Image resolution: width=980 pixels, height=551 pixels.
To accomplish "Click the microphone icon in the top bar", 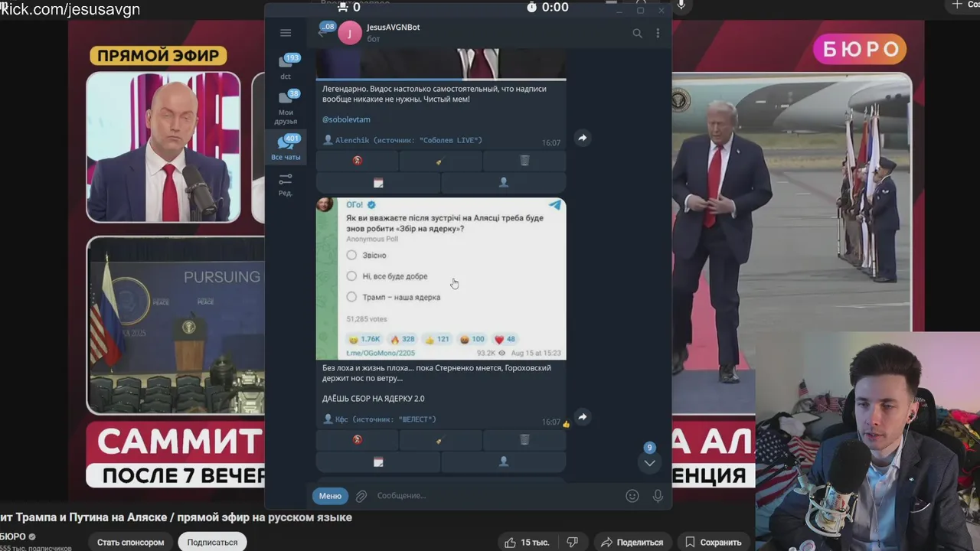I will coord(681,6).
